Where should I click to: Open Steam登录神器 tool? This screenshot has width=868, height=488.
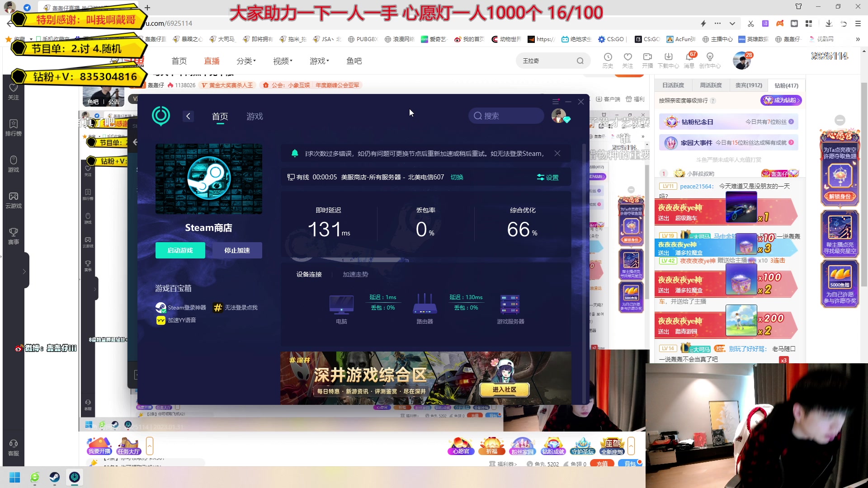(x=181, y=308)
